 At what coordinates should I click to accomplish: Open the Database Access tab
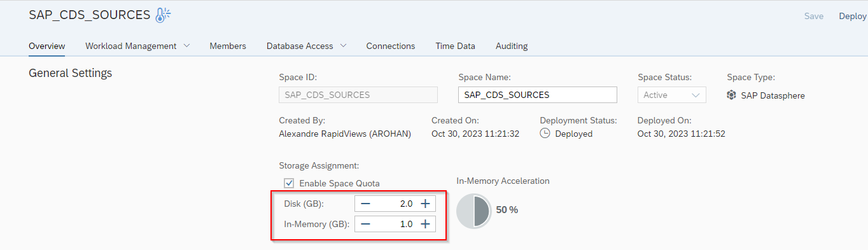click(x=300, y=46)
